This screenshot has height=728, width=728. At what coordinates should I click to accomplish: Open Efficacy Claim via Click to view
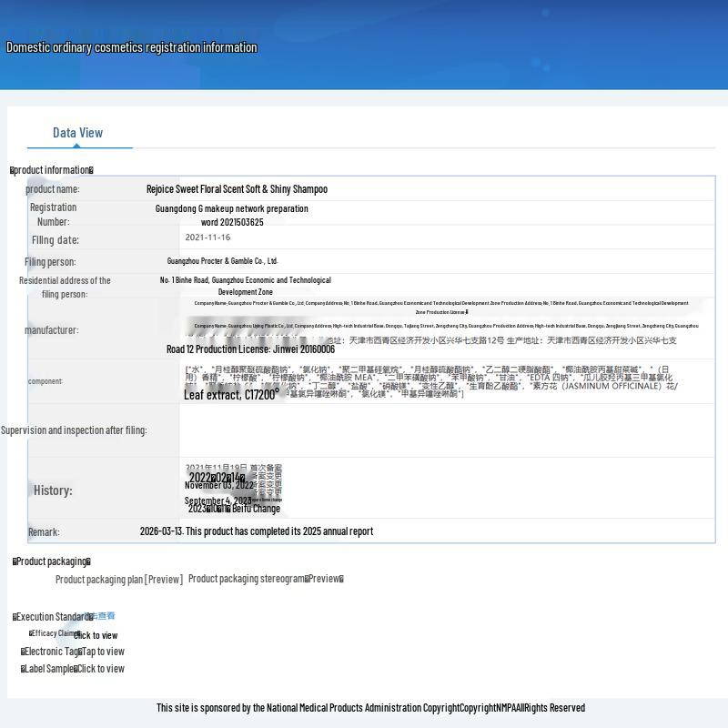click(96, 635)
